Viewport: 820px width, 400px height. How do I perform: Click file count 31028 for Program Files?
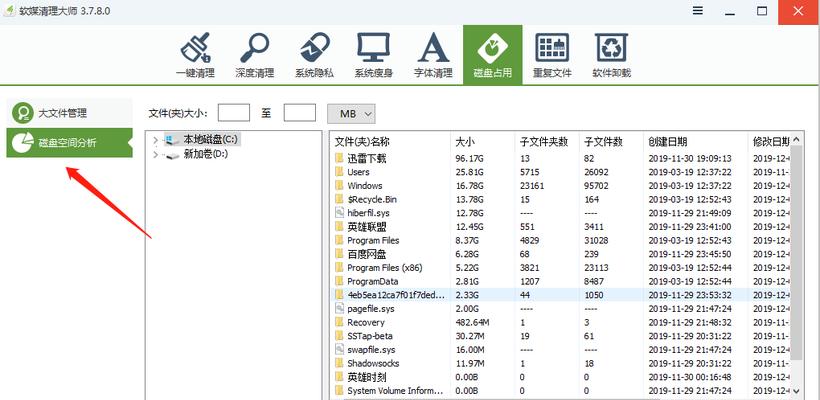(596, 241)
